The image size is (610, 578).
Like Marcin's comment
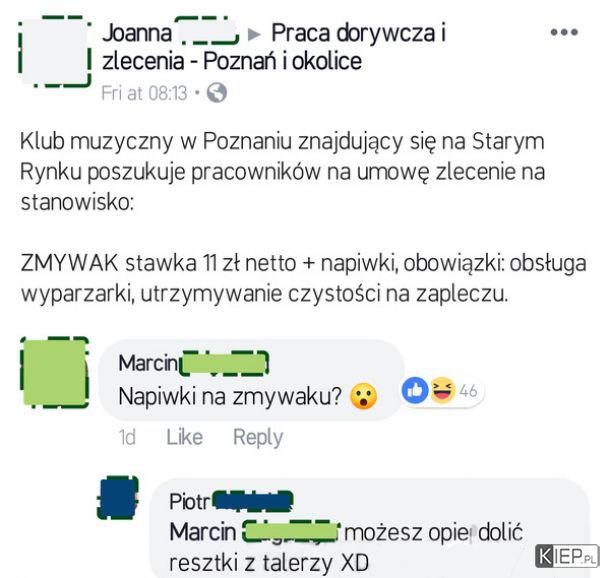point(185,437)
